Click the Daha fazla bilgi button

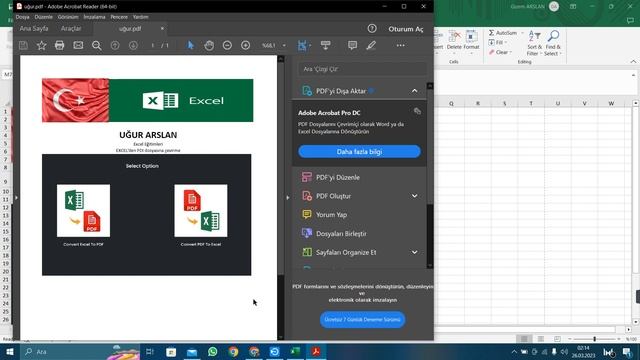pyautogui.click(x=359, y=151)
